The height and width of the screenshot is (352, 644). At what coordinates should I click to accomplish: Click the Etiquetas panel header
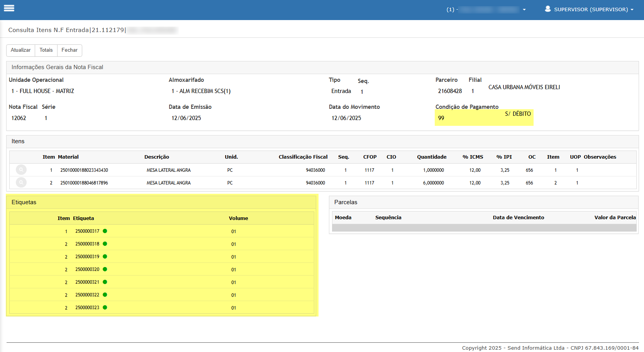pos(161,202)
